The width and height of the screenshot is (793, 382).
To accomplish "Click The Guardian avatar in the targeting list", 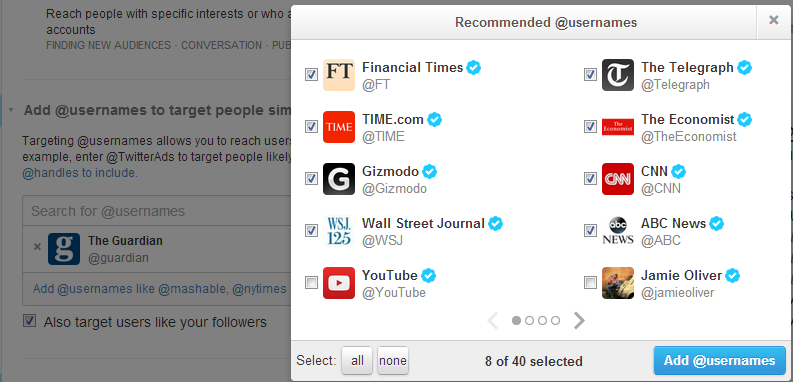I will point(64,249).
